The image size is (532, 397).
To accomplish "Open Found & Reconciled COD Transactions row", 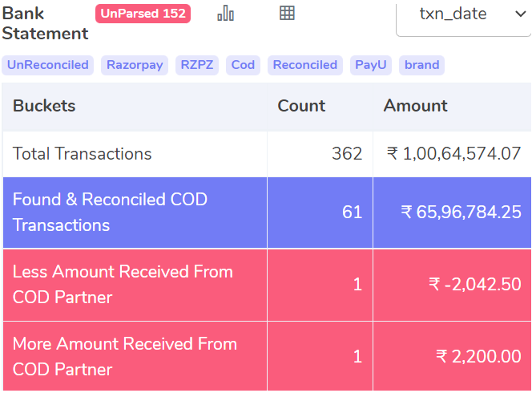I will (267, 213).
